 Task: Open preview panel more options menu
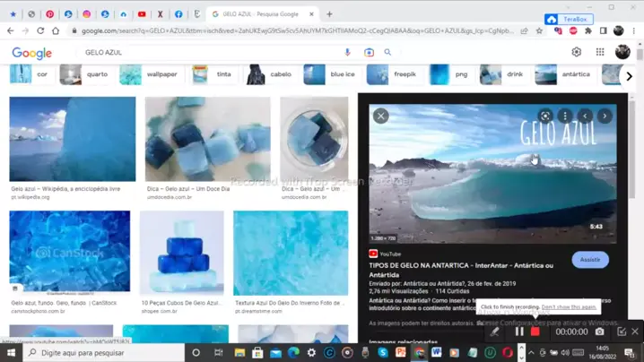click(565, 116)
